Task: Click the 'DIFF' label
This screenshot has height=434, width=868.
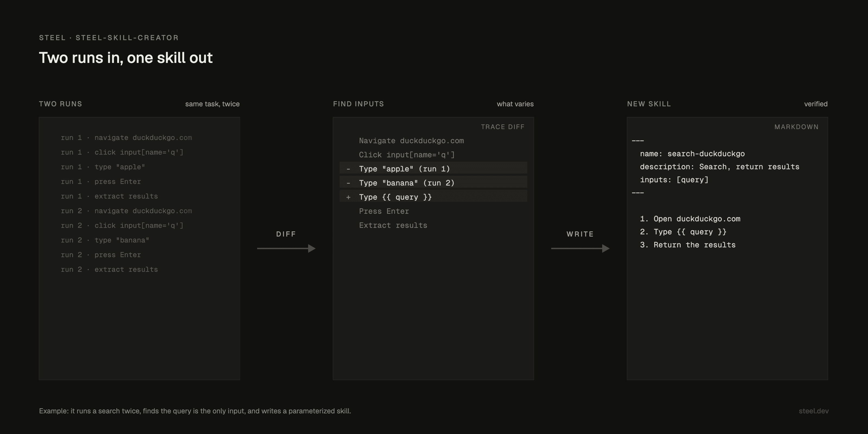Action: click(x=286, y=234)
